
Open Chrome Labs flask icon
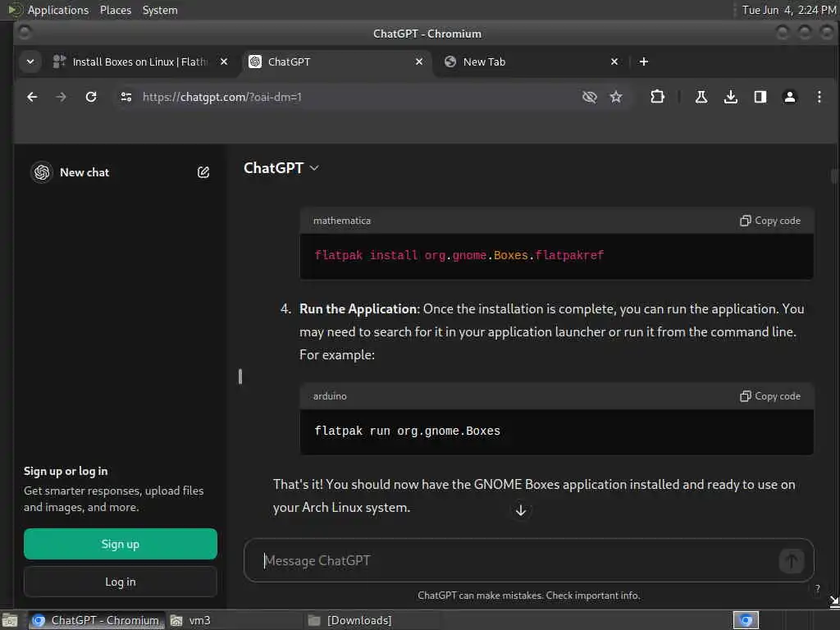(x=701, y=97)
